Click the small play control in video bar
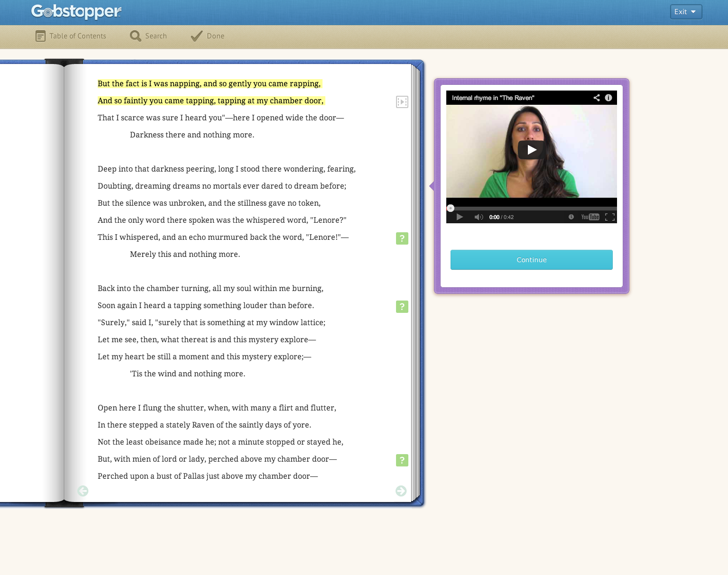Viewport: 728px width, 575px height. point(460,217)
